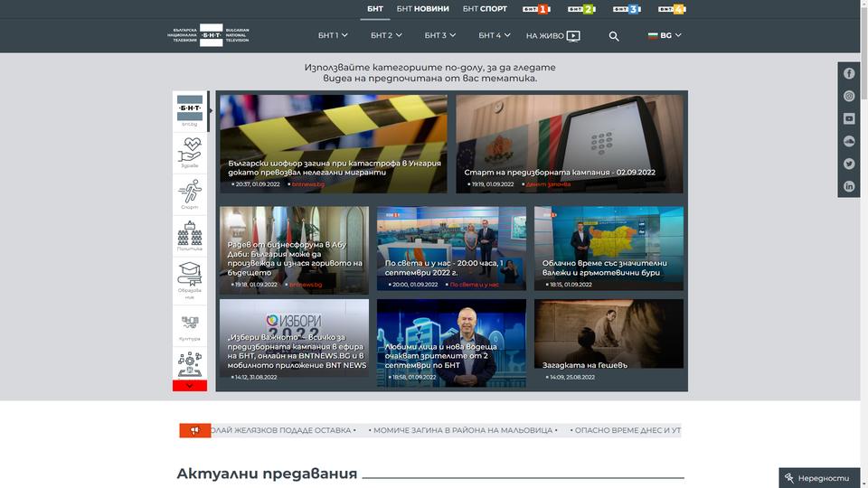Switch to the БНТ НОВИНИ tab
Screen dimensions: 868x488
[422, 9]
